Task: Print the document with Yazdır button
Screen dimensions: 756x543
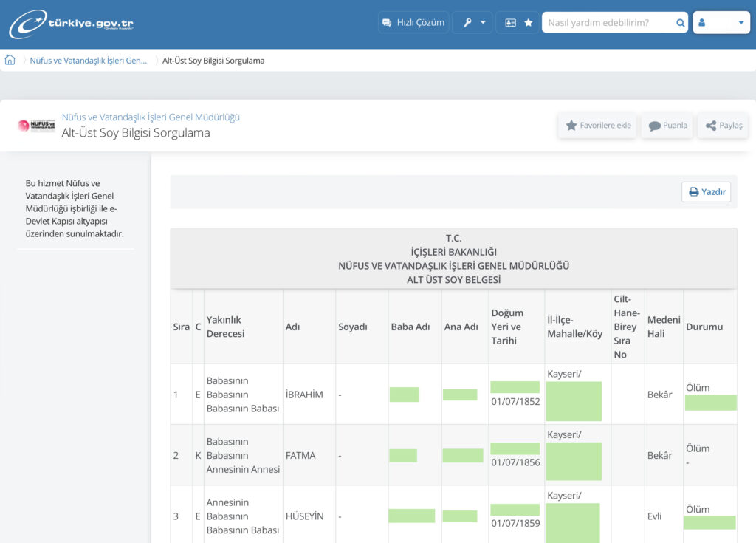Action: tap(706, 192)
